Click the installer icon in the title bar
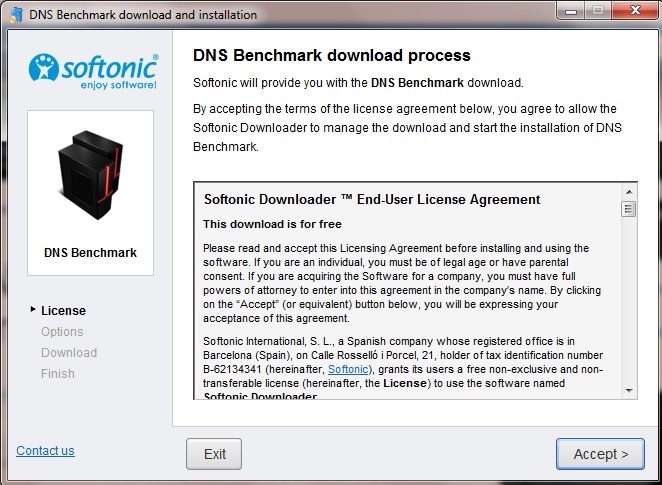The image size is (662, 485). click(x=16, y=14)
